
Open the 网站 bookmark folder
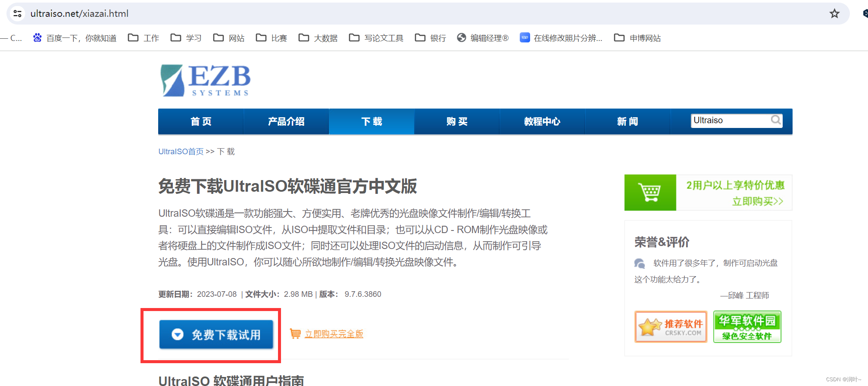click(x=229, y=38)
